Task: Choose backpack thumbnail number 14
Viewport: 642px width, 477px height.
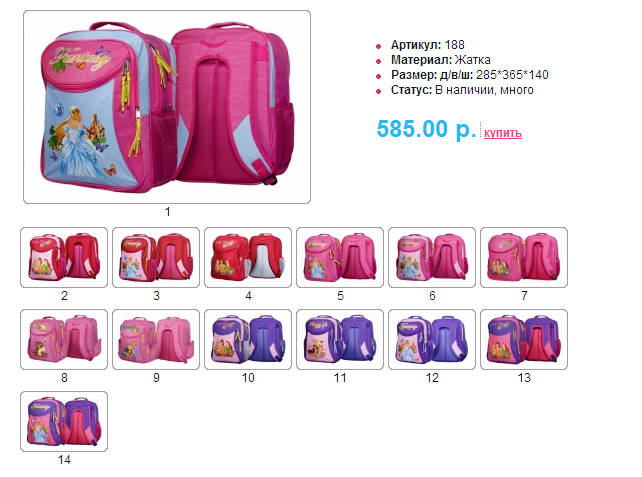Action: [x=64, y=421]
